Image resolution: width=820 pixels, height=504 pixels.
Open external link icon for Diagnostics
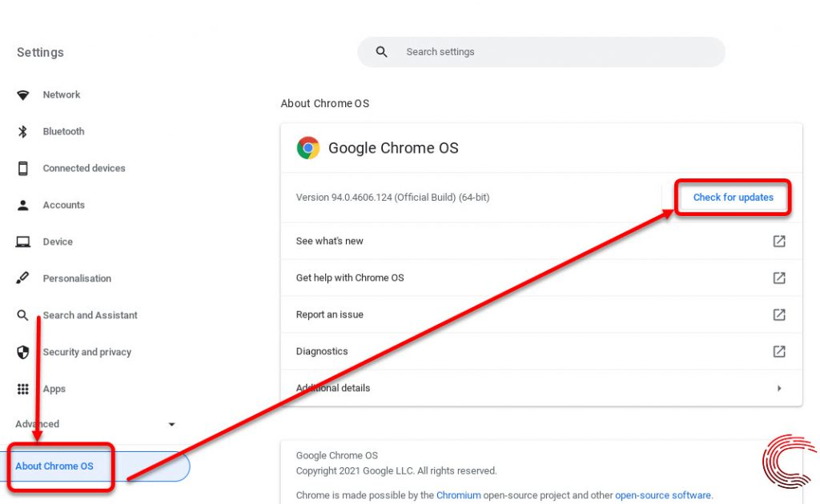point(779,351)
